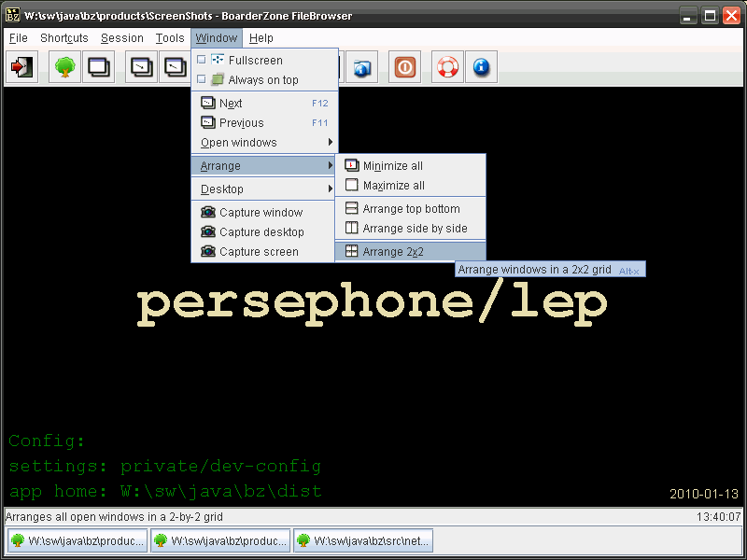Click the exit door toolbar icon
Image resolution: width=747 pixels, height=560 pixels.
[21, 67]
